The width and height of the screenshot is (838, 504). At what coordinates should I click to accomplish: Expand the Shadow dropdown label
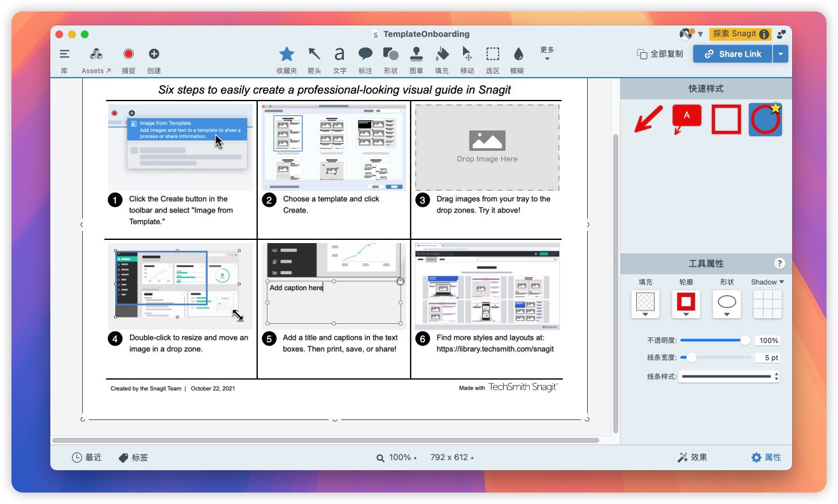(x=767, y=282)
